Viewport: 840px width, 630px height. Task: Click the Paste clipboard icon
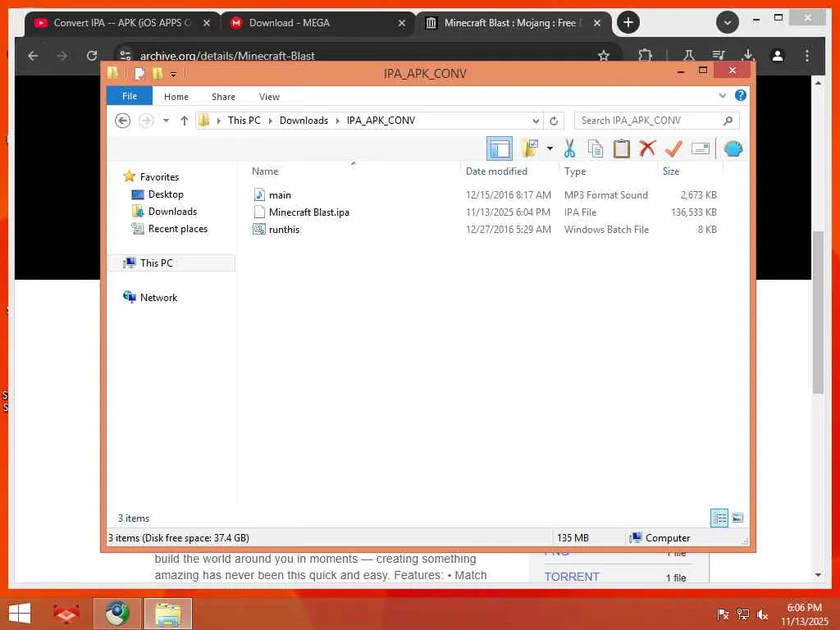coord(622,148)
